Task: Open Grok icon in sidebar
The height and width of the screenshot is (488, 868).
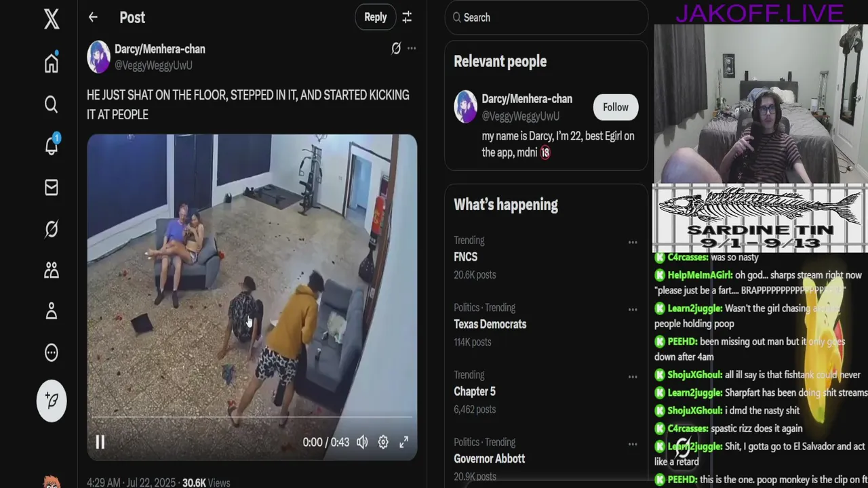Action: click(52, 229)
